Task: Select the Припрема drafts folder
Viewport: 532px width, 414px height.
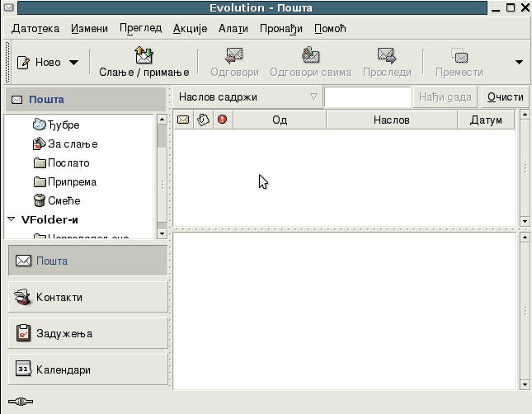Action: [72, 182]
